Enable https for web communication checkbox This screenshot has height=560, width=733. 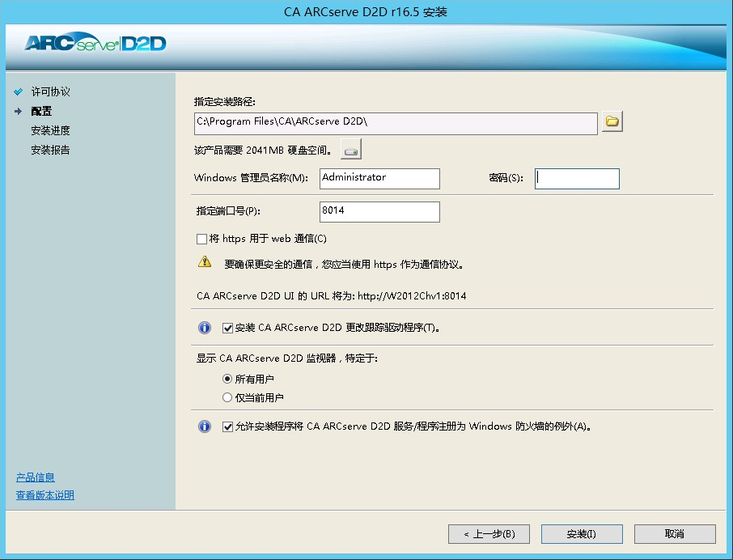202,239
